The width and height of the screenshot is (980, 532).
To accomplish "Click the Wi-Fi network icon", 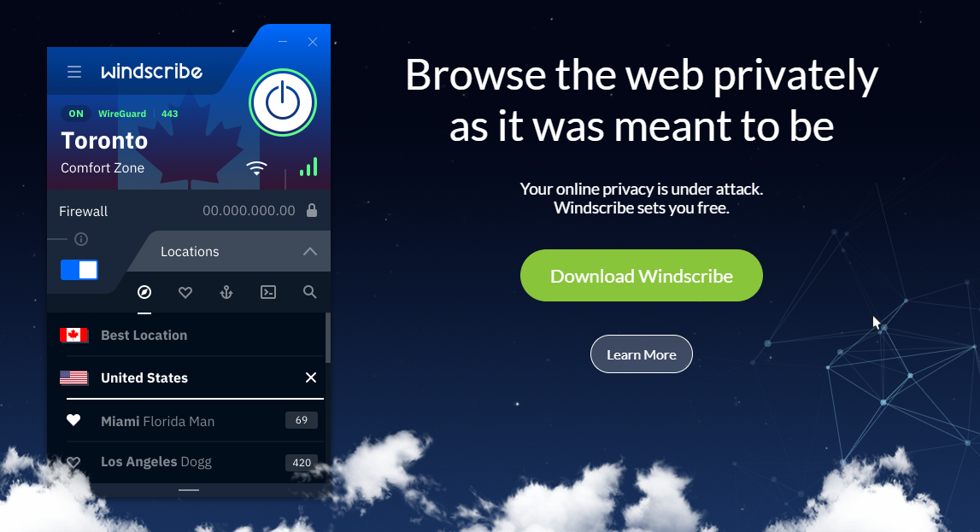I will 256,168.
